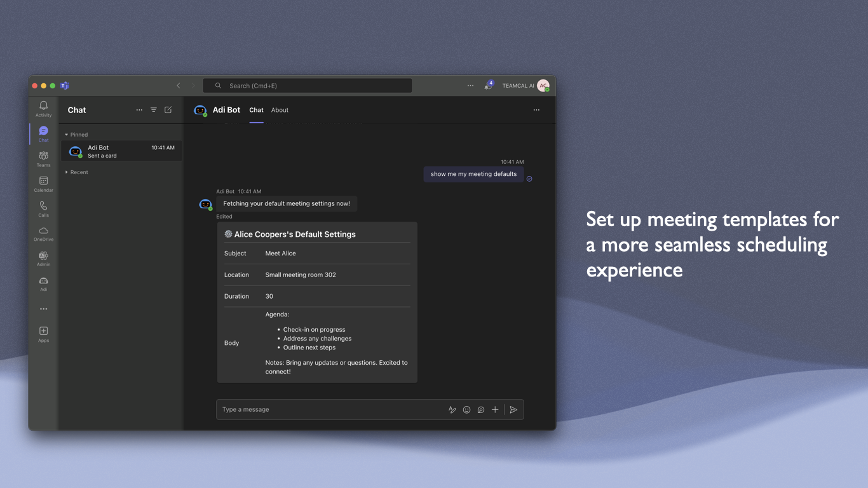Click 'Outline next steps' agenda item
This screenshot has width=868, height=488.
coord(309,348)
